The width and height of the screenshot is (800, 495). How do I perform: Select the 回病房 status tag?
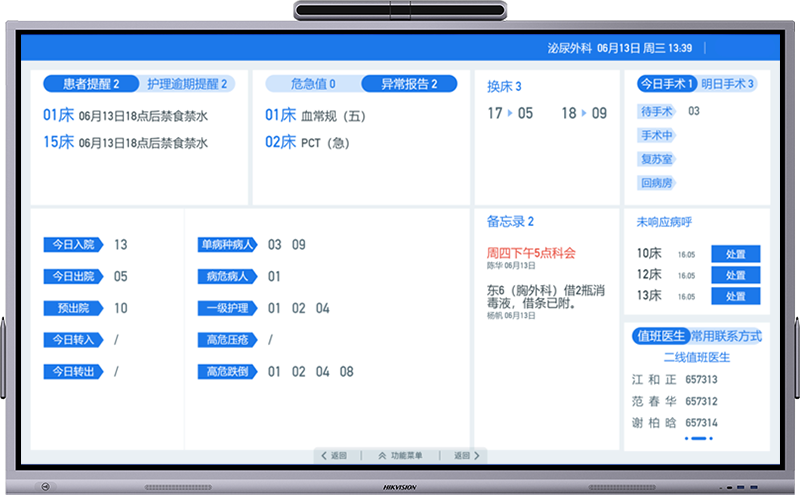tap(657, 183)
